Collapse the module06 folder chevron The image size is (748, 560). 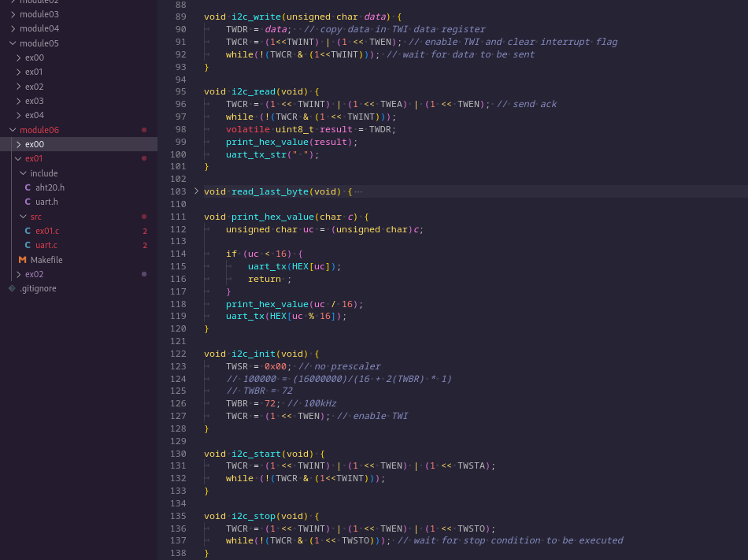(13, 130)
